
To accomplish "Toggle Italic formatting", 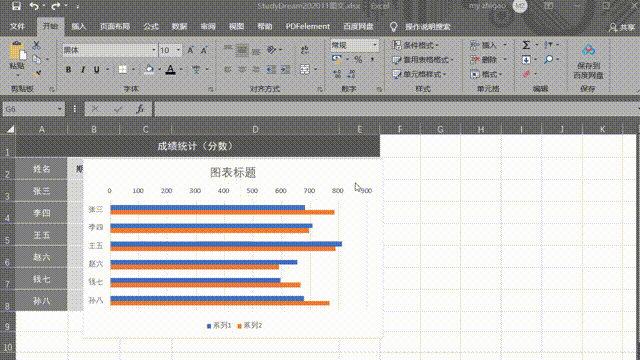I will [x=83, y=70].
